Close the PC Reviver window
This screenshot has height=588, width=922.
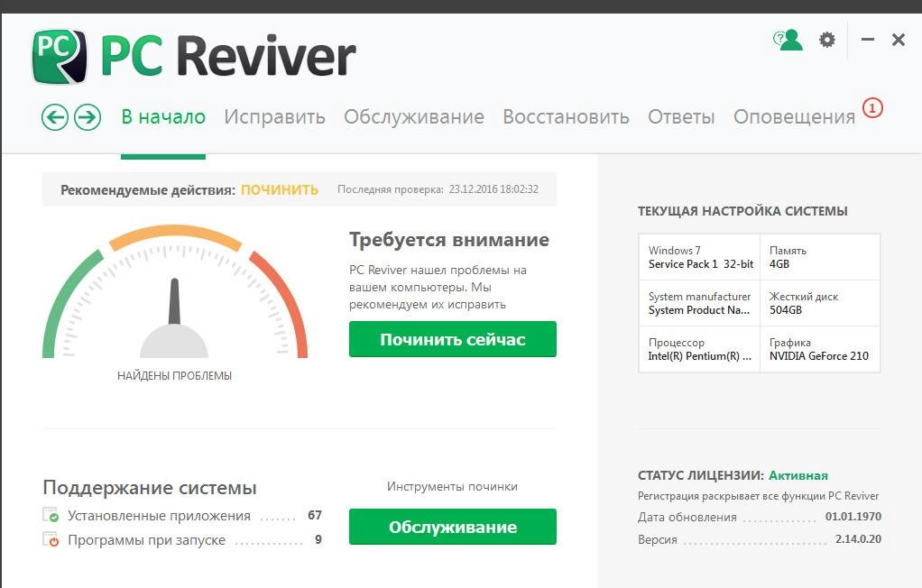(898, 40)
